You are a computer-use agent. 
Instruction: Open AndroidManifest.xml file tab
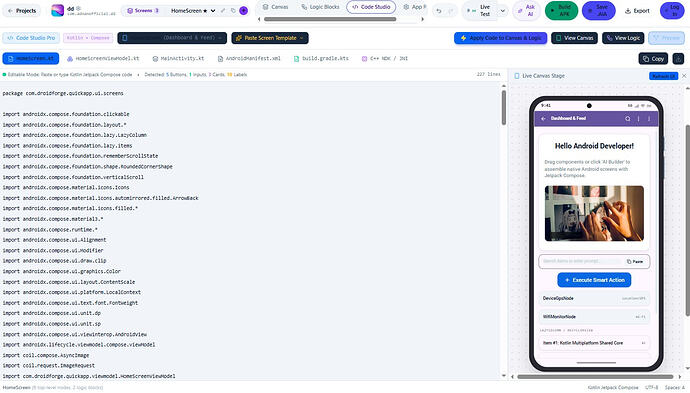click(x=249, y=58)
